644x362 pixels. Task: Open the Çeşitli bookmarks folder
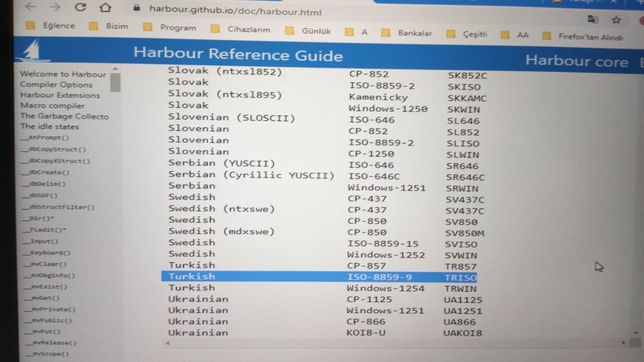466,34
